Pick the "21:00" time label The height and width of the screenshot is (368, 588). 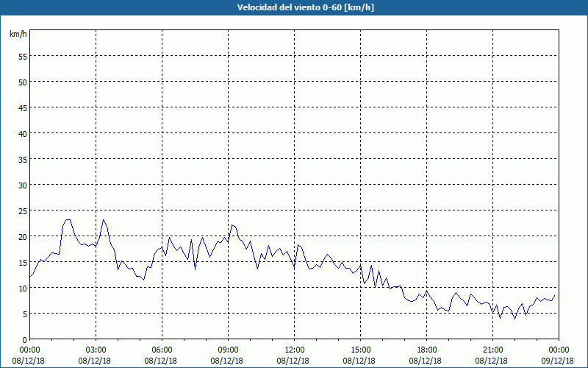[492, 350]
